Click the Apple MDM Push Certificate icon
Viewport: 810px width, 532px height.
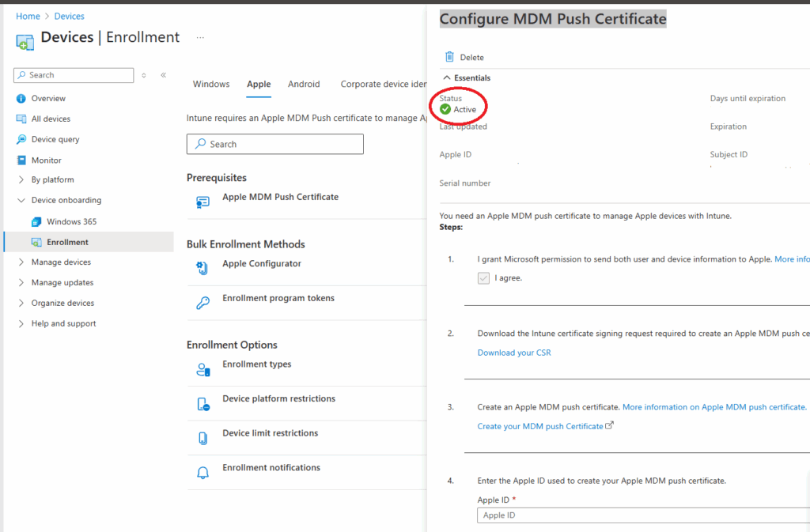tap(203, 202)
